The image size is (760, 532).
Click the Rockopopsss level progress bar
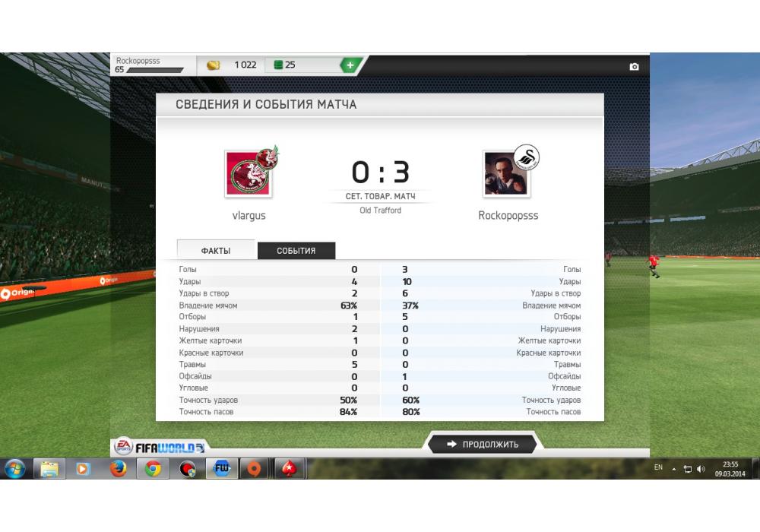coord(154,70)
